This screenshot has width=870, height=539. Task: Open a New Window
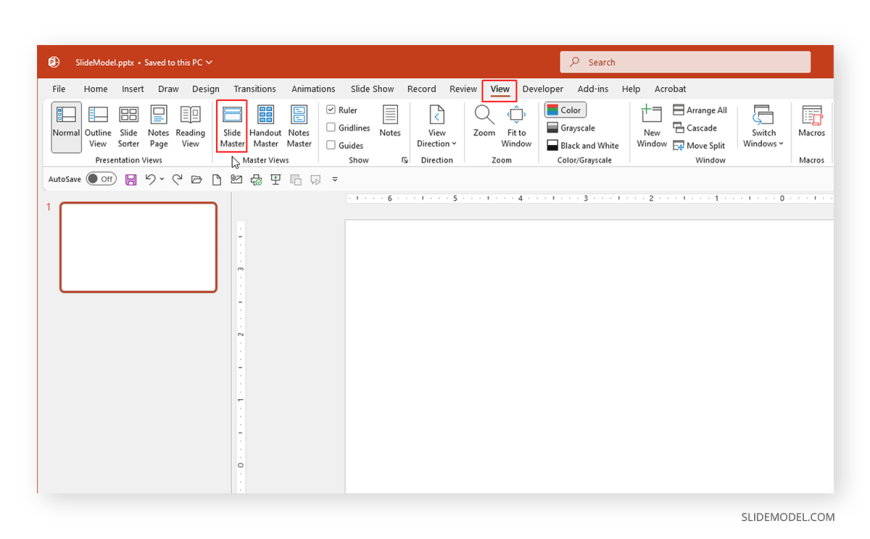click(x=651, y=127)
